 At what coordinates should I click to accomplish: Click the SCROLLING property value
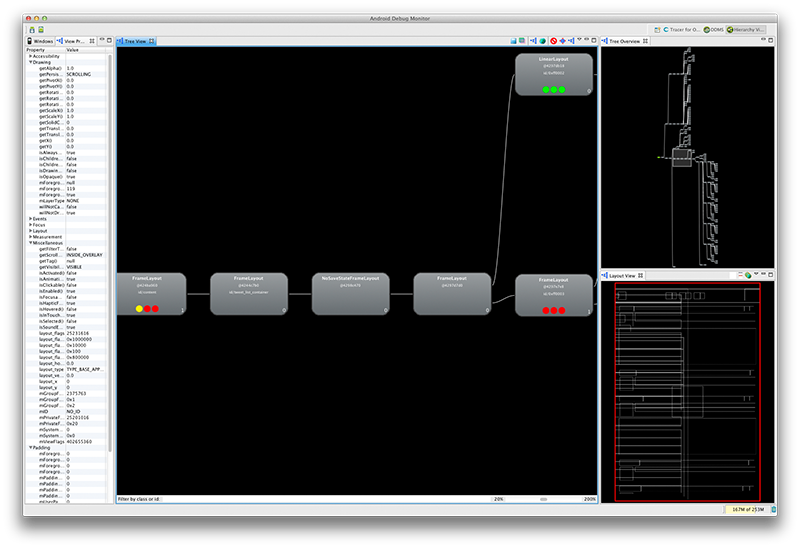79,74
